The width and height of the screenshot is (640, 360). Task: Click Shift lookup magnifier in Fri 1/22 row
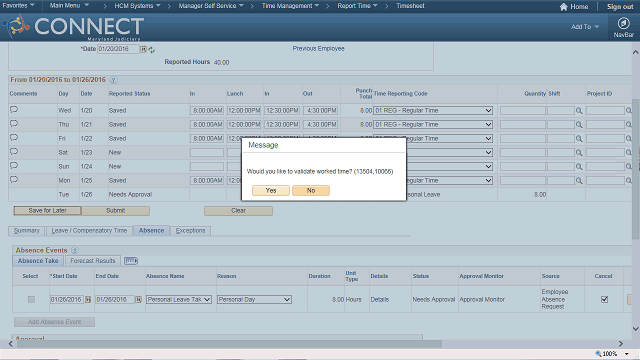click(579, 139)
